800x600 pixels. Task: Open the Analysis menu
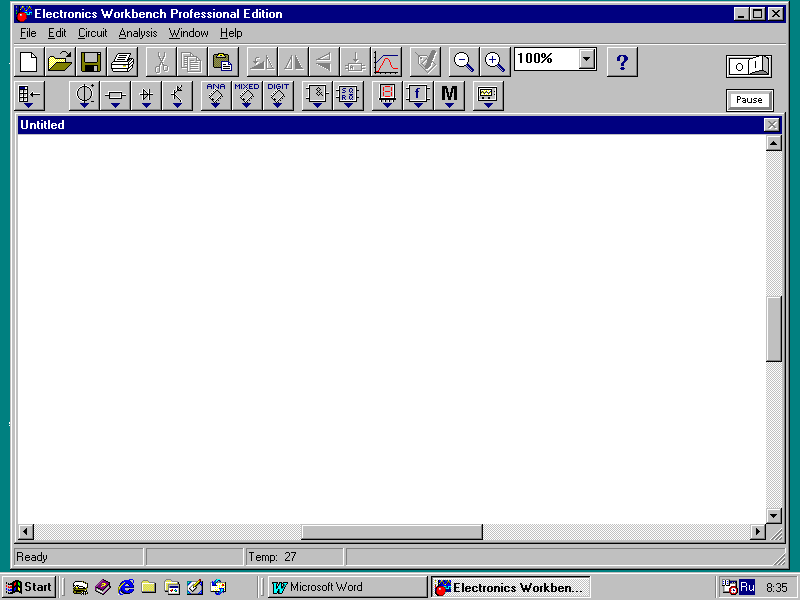click(x=138, y=33)
